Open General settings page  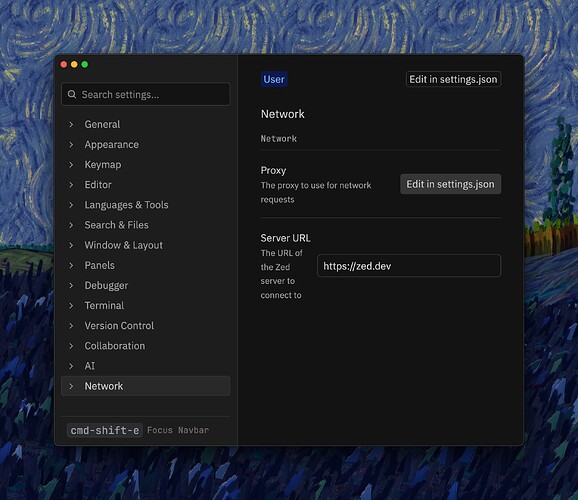[102, 125]
